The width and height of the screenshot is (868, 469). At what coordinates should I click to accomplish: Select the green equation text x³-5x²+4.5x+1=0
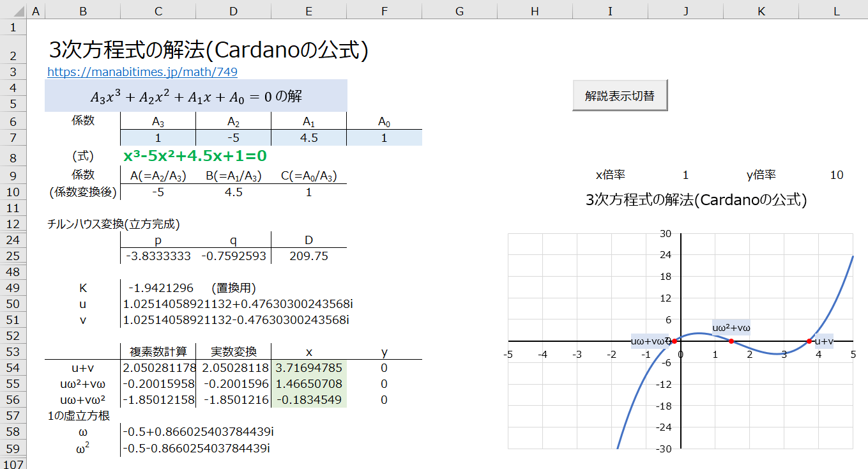194,157
